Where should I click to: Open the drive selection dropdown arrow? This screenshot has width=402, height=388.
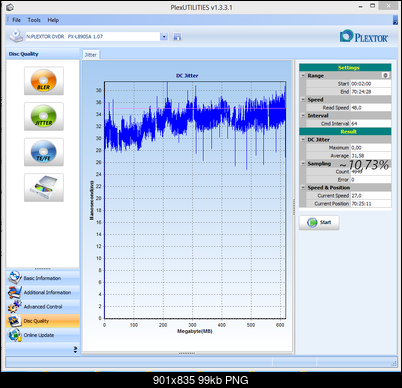(x=164, y=37)
